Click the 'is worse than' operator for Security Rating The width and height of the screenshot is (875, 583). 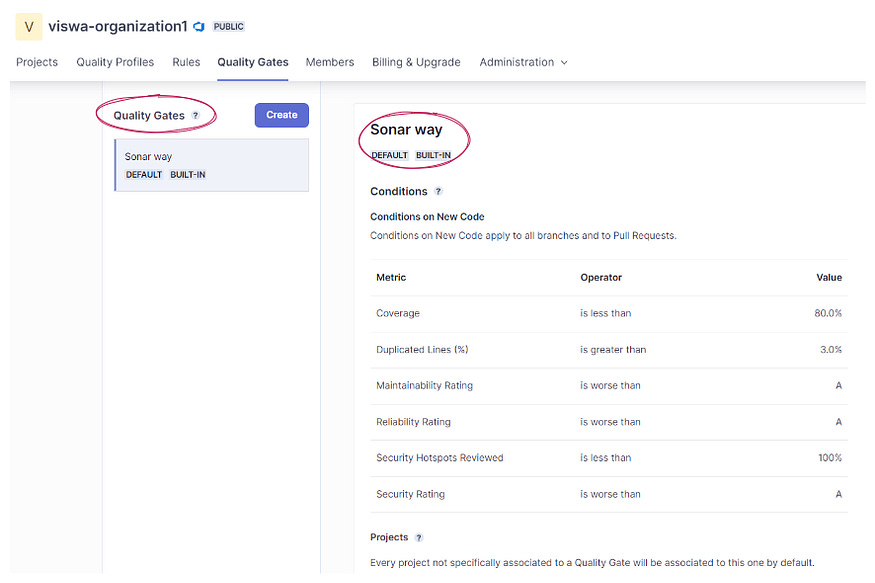pos(610,493)
